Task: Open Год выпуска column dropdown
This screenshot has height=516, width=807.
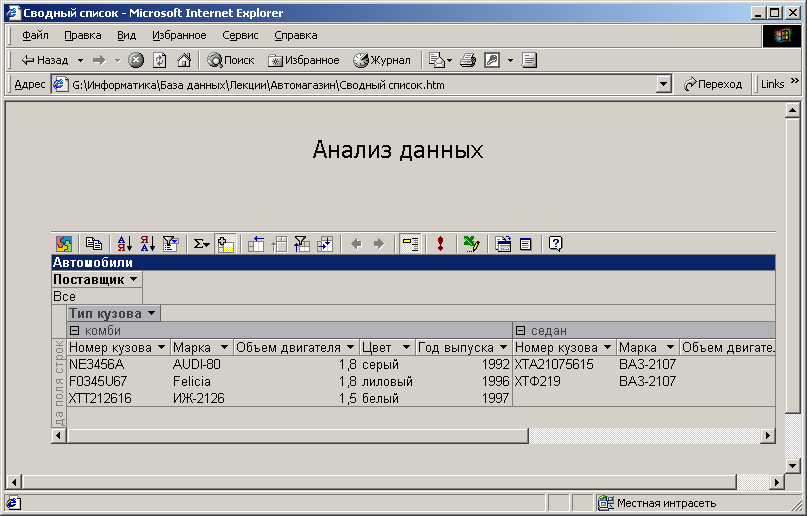Action: coord(503,347)
